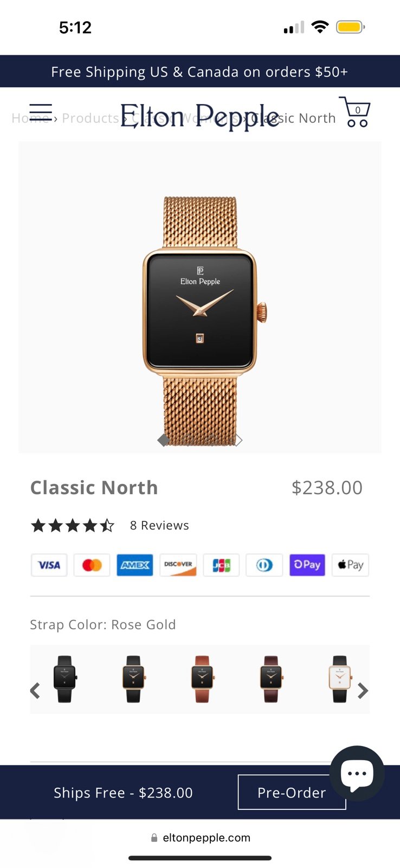Click the Visa payment icon
The image size is (400, 868).
49,565
